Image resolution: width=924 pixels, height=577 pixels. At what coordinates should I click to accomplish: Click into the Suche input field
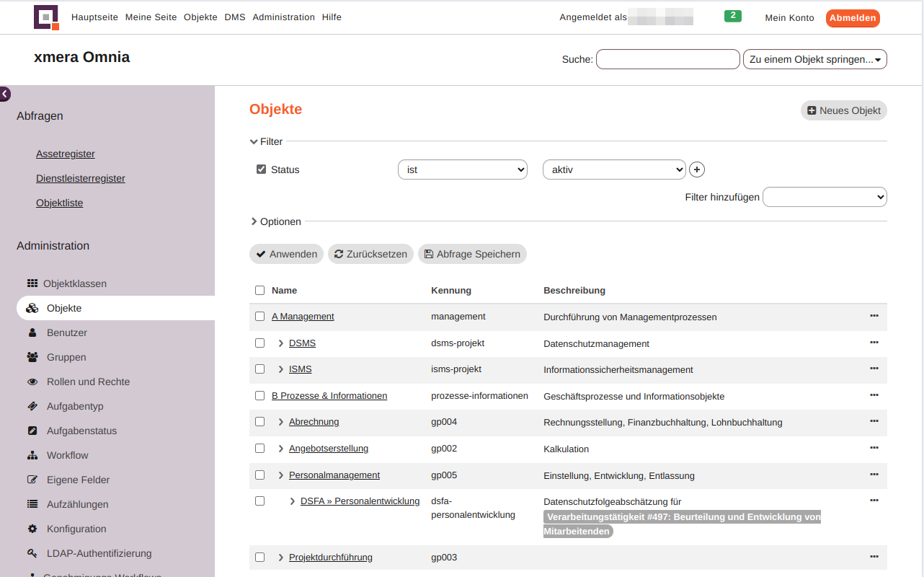click(x=667, y=59)
